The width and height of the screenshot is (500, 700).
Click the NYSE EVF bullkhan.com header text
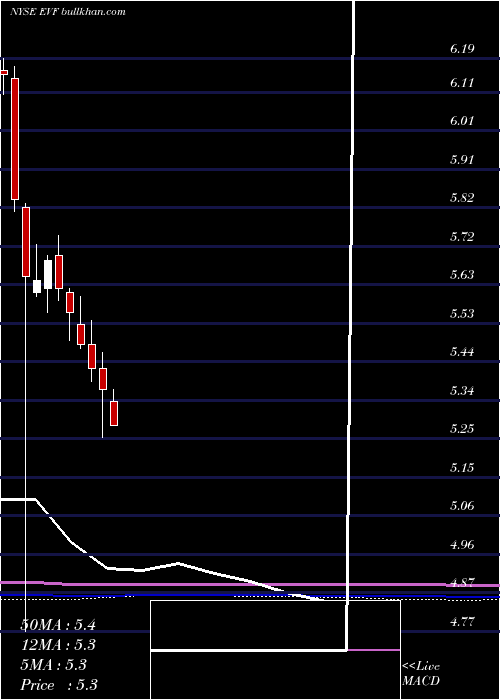coord(68,12)
